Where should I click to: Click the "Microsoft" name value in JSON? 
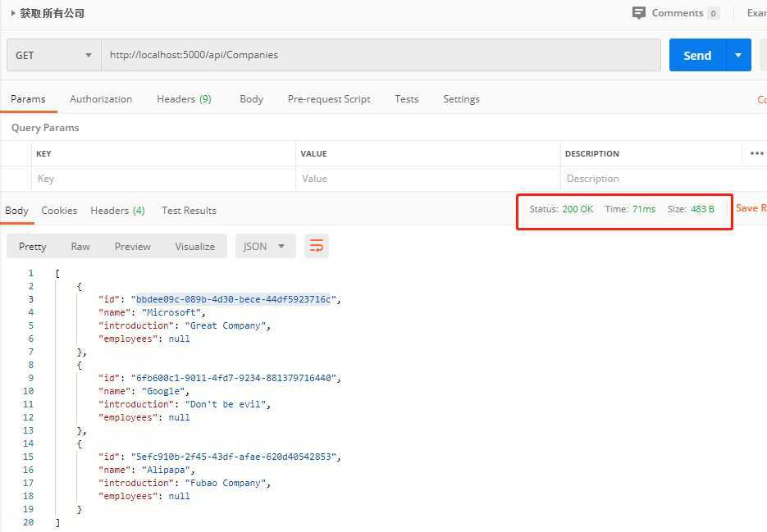(x=171, y=312)
